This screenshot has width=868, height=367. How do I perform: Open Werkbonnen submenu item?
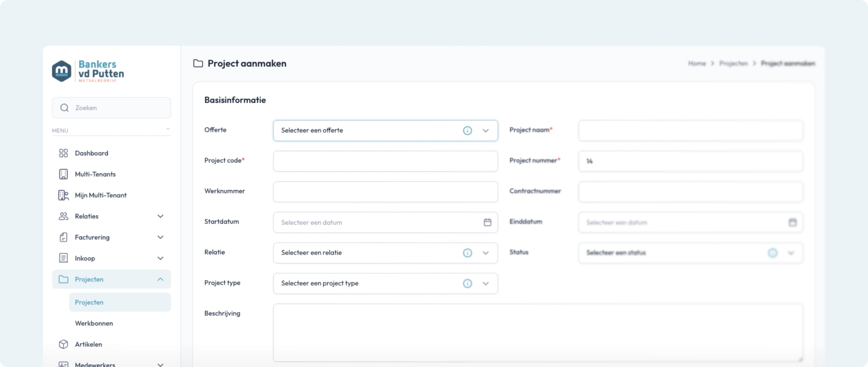coord(120,323)
